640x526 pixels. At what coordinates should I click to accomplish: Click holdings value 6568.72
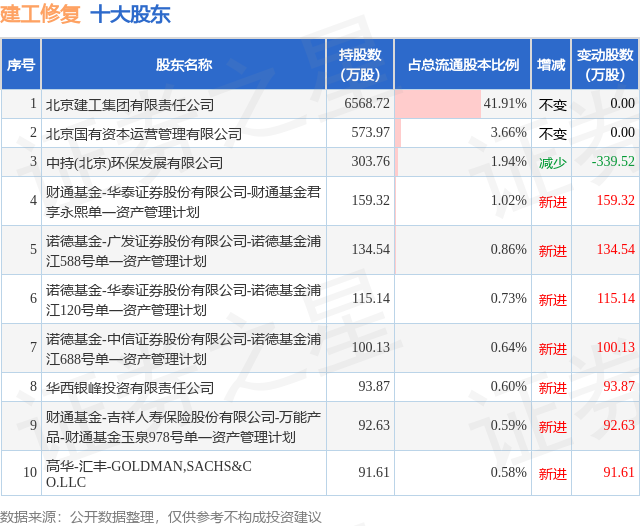pyautogui.click(x=367, y=103)
